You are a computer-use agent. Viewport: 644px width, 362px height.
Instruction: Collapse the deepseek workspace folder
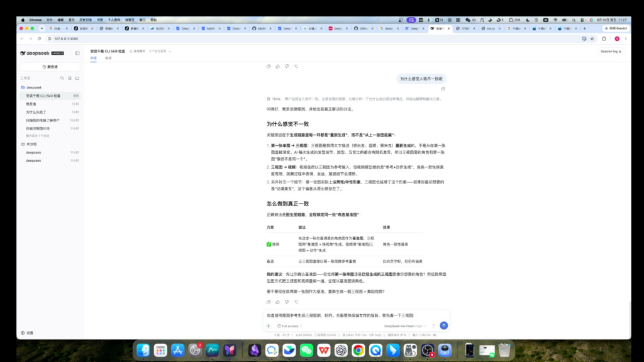pos(31,87)
